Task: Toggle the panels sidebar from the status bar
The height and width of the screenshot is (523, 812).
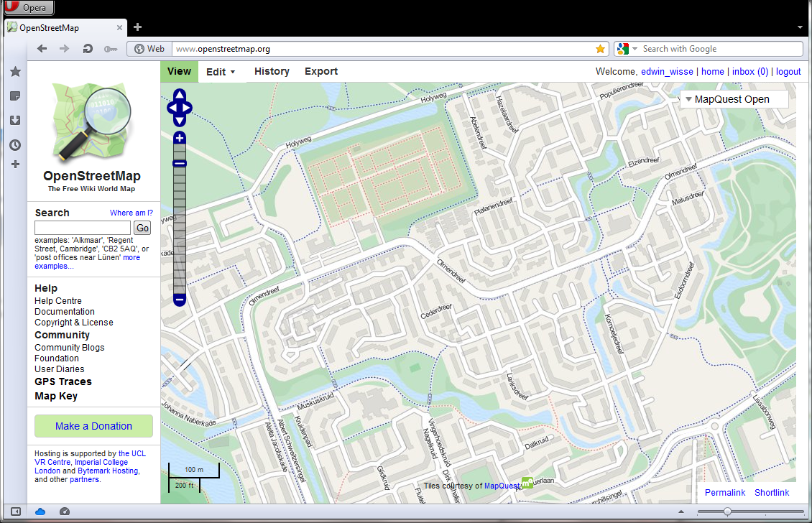Action: [16, 512]
